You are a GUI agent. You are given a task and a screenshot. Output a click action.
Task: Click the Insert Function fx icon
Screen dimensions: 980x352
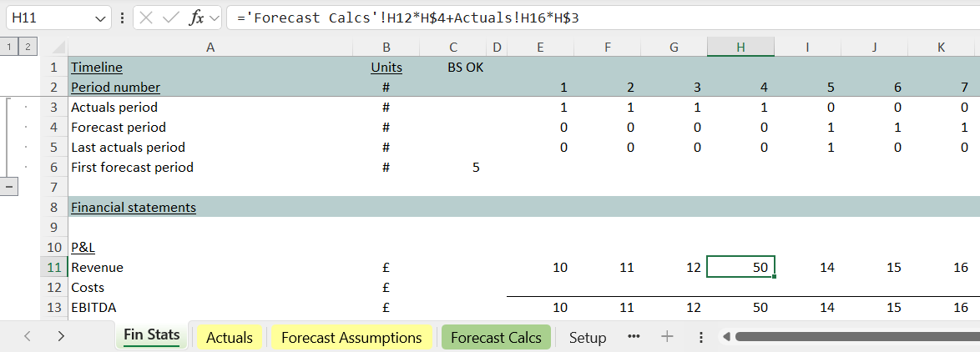(196, 18)
